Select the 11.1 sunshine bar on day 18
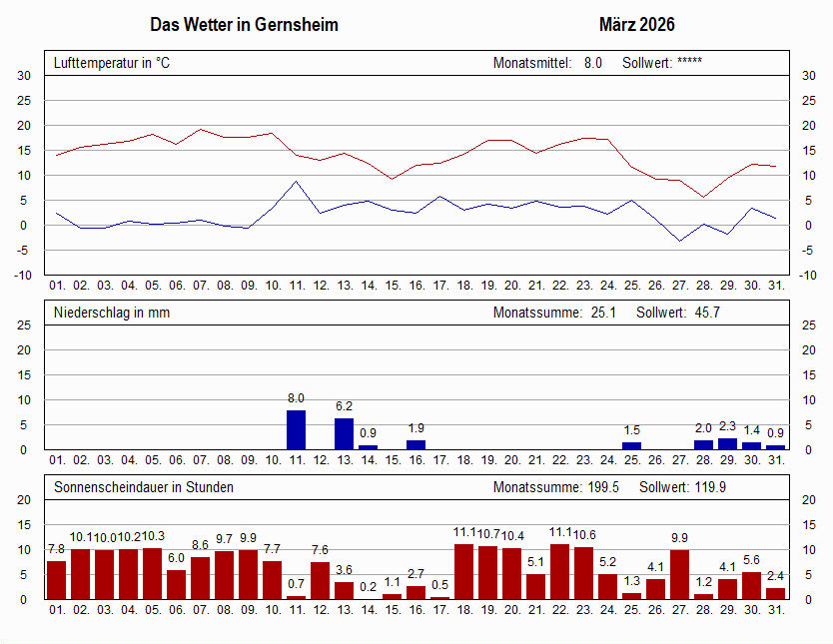The width and height of the screenshot is (833, 644). click(x=463, y=572)
